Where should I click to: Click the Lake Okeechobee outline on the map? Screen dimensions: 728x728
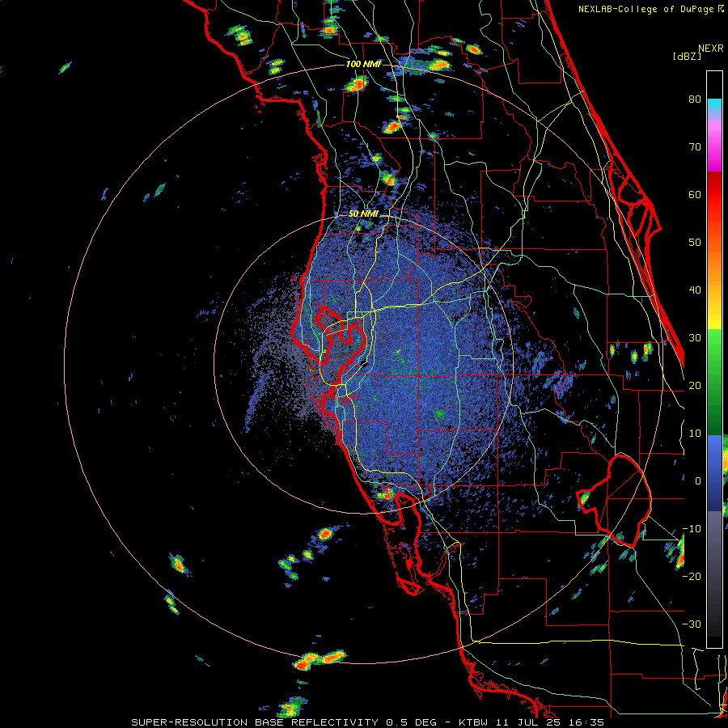616,502
